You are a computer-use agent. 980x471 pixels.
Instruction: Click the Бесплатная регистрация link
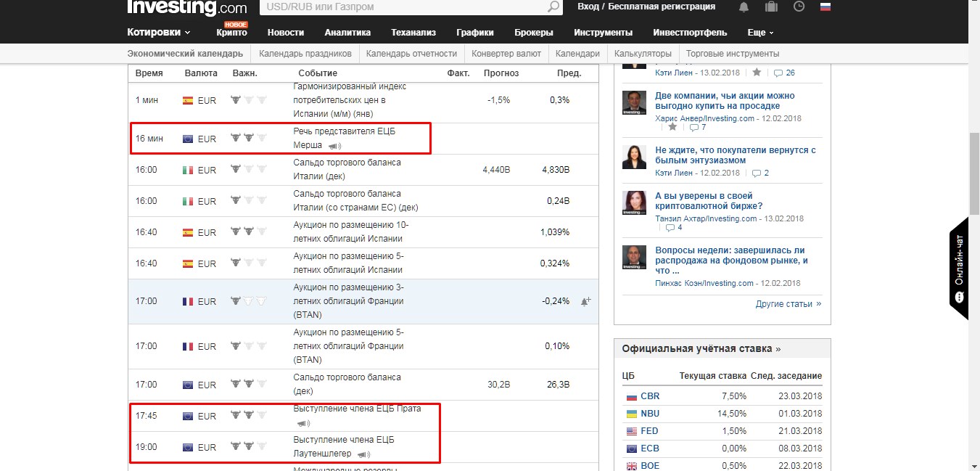662,7
